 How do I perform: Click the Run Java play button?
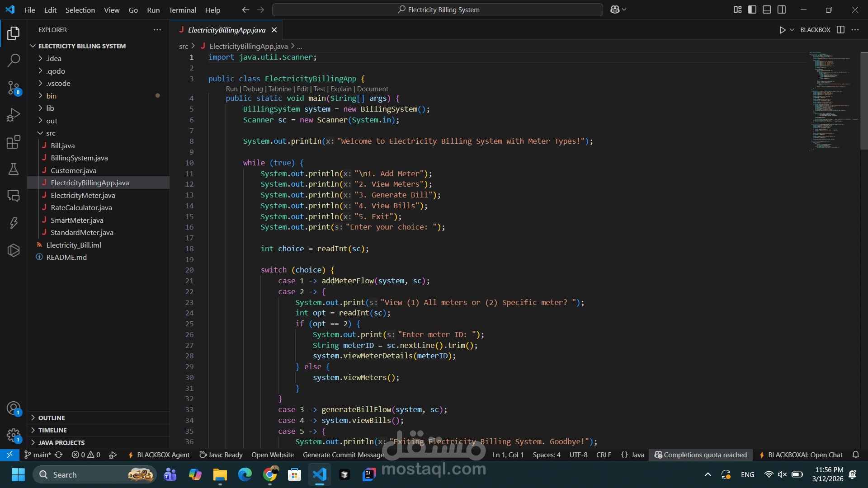(782, 30)
